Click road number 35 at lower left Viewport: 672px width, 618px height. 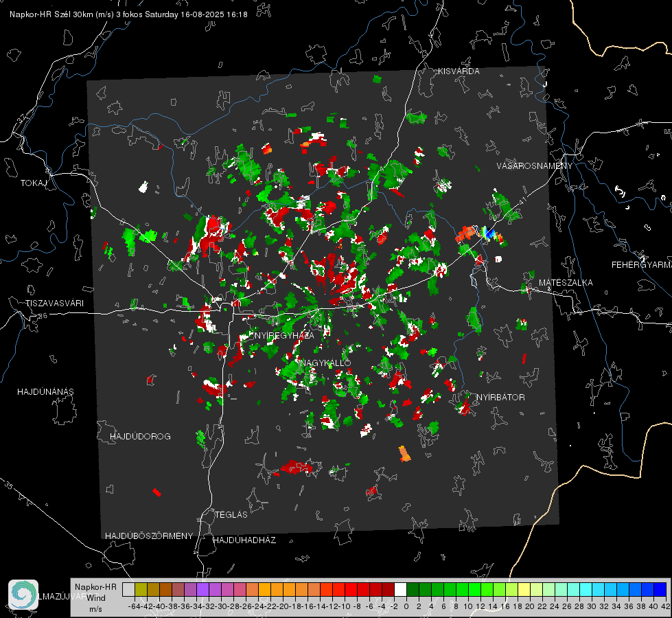coord(8,486)
